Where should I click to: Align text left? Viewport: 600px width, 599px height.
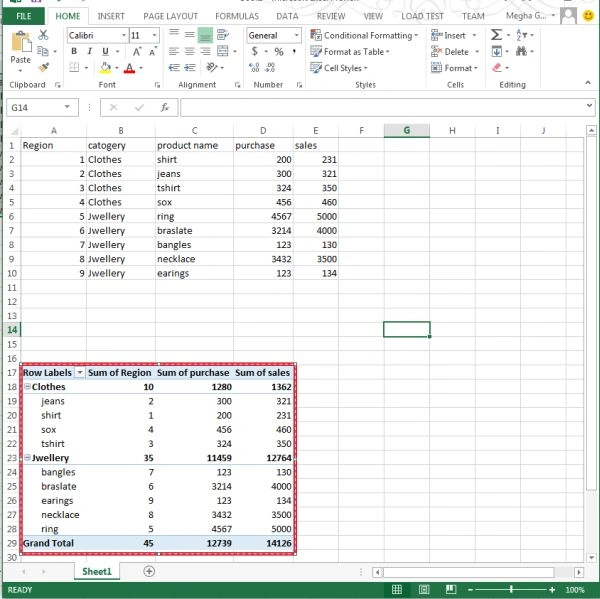[x=174, y=51]
